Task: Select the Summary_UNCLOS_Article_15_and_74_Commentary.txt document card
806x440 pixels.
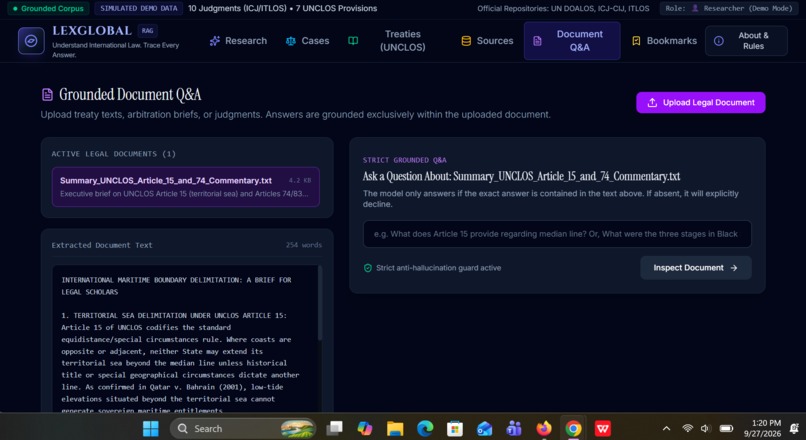Action: pyautogui.click(x=186, y=187)
